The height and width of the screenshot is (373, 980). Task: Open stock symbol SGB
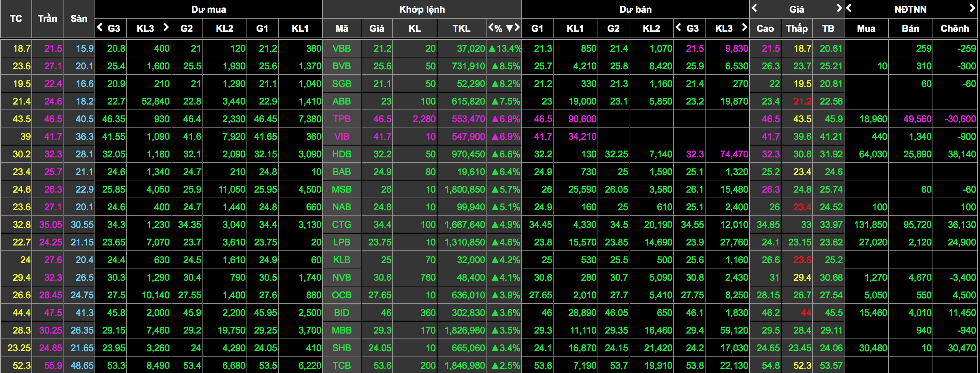[x=341, y=83]
